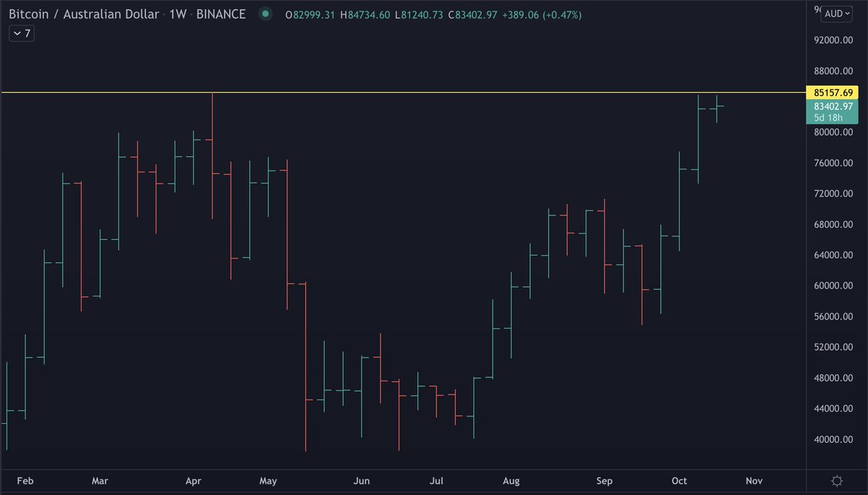The height and width of the screenshot is (495, 868).
Task: Click the green market status dot
Action: [x=265, y=14]
